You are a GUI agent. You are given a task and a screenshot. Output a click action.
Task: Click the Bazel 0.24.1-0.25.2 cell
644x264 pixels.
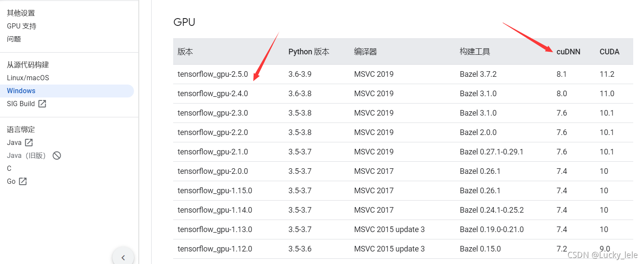coord(492,210)
